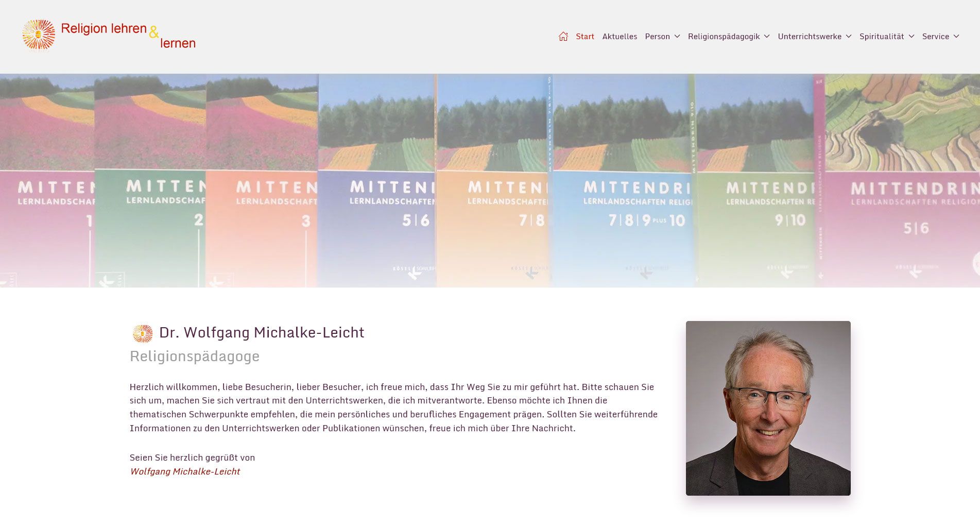
Task: Click the Dr. Wolfgang Michalke-Leicht heading
Action: coord(262,333)
